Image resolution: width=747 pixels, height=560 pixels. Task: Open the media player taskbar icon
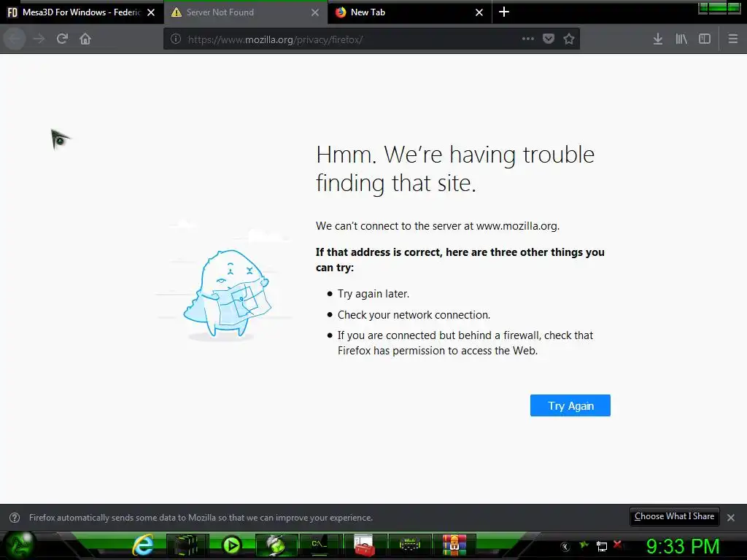coord(232,545)
